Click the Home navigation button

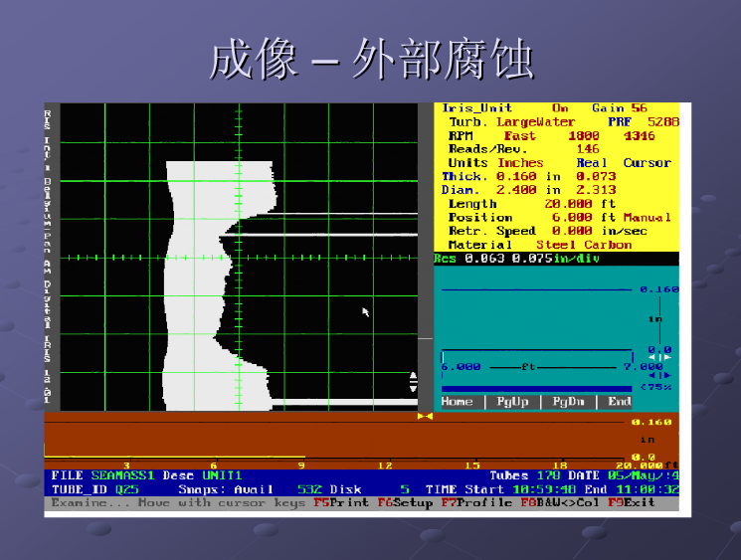(x=458, y=402)
